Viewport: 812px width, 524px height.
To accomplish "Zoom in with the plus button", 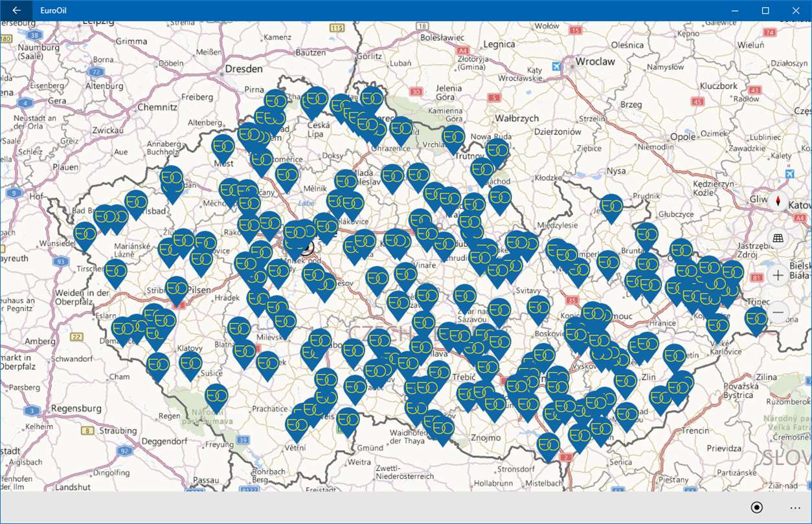I will 778,275.
